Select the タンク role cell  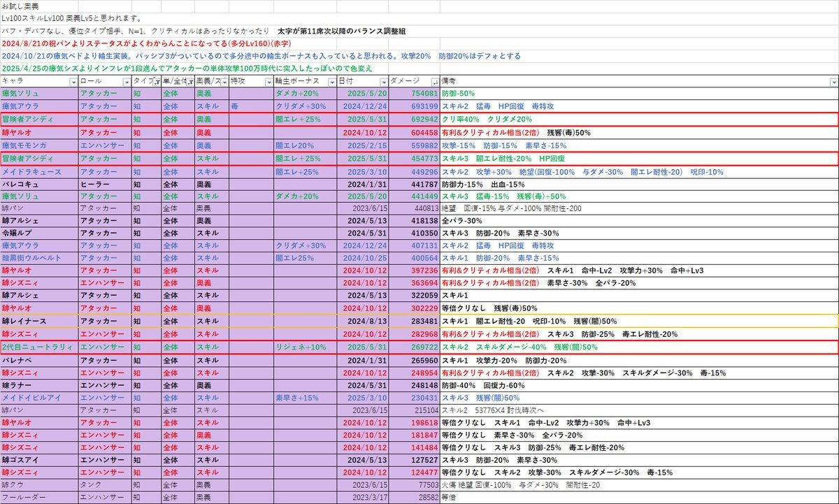[105, 484]
